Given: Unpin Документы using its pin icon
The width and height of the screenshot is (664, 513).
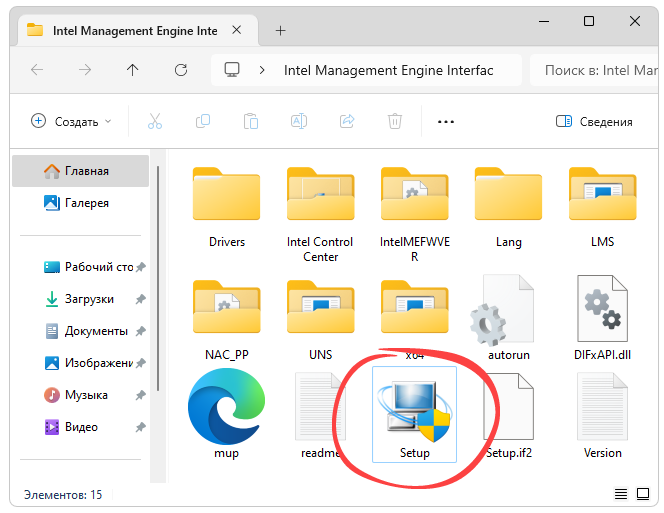Looking at the screenshot, I should tap(141, 331).
